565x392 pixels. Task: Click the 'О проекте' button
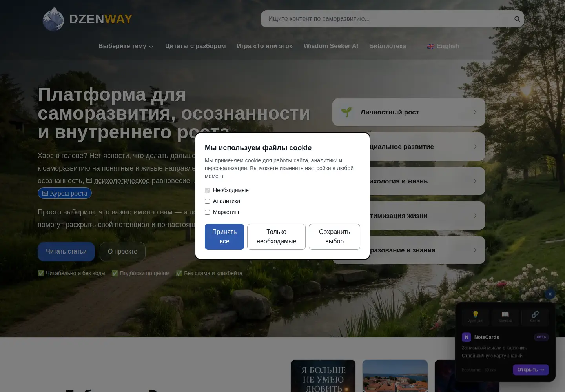click(122, 252)
